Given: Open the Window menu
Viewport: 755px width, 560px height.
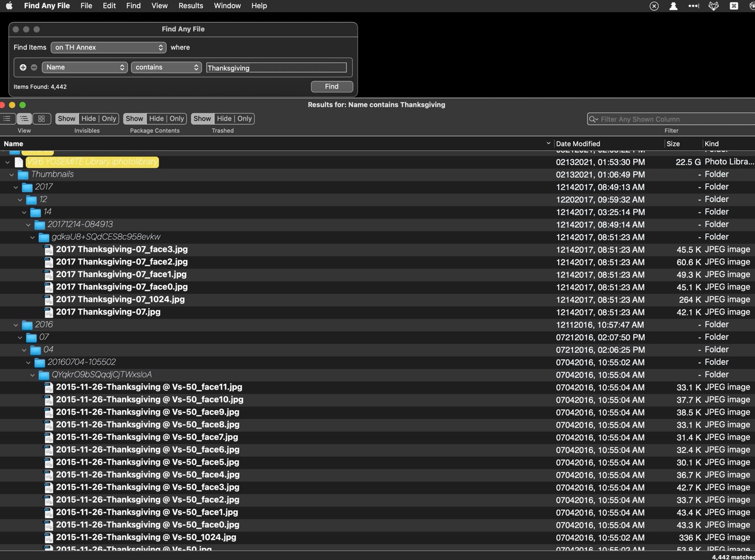Looking at the screenshot, I should pos(227,6).
